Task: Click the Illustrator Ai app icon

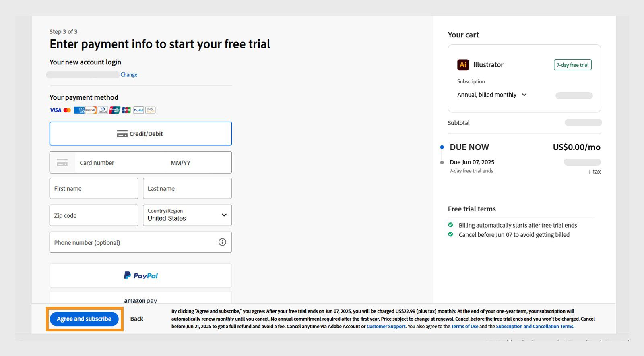Action: point(463,65)
